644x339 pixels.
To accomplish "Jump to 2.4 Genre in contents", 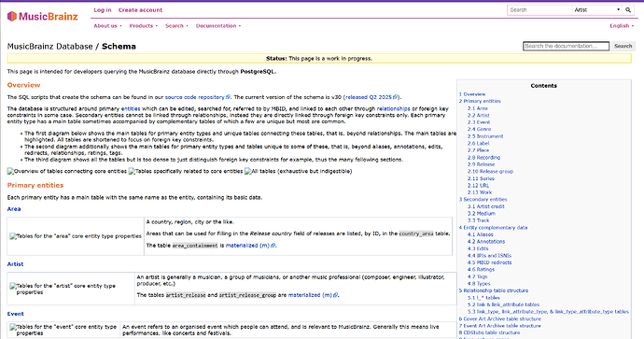I will coord(480,129).
